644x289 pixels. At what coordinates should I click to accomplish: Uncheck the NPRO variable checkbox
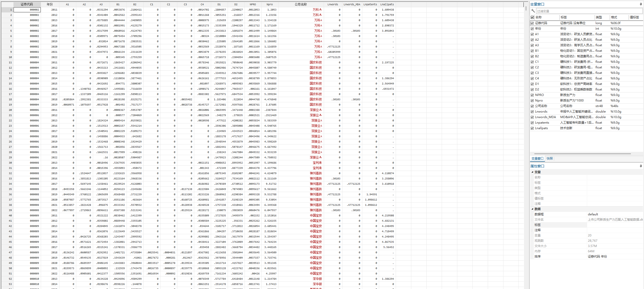532,95
